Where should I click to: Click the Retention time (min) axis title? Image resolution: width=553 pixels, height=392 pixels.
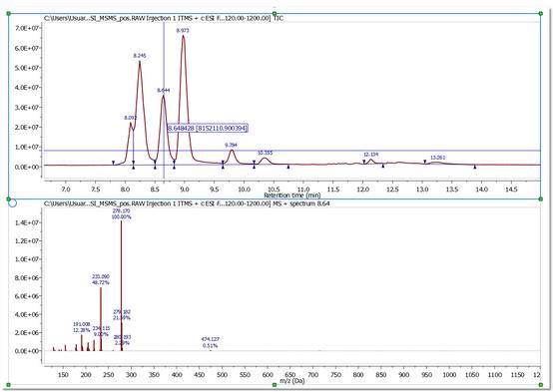pos(292,195)
